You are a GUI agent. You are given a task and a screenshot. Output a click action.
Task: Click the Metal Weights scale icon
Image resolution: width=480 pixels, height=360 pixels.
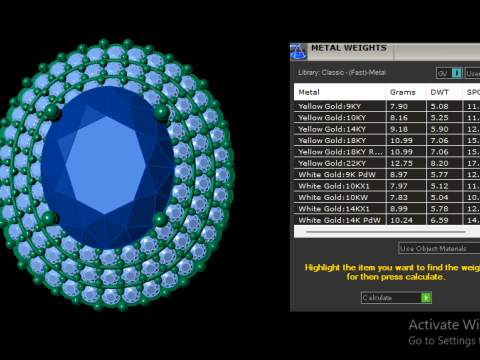(298, 52)
